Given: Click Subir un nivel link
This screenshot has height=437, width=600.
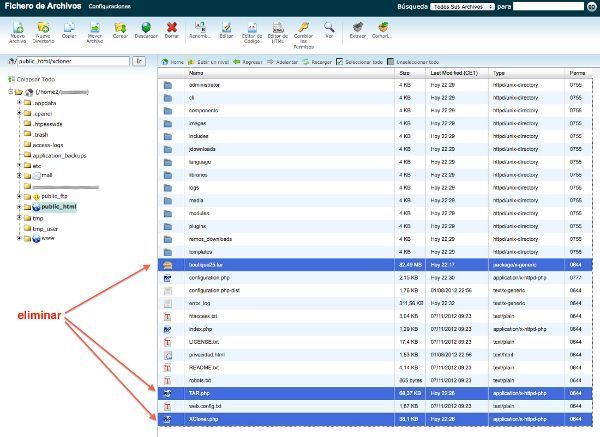Looking at the screenshot, I should click(x=209, y=62).
